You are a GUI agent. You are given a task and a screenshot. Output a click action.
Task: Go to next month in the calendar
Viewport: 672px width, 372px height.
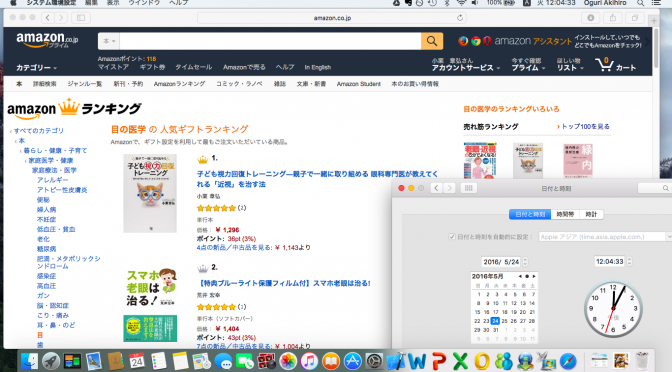534,276
